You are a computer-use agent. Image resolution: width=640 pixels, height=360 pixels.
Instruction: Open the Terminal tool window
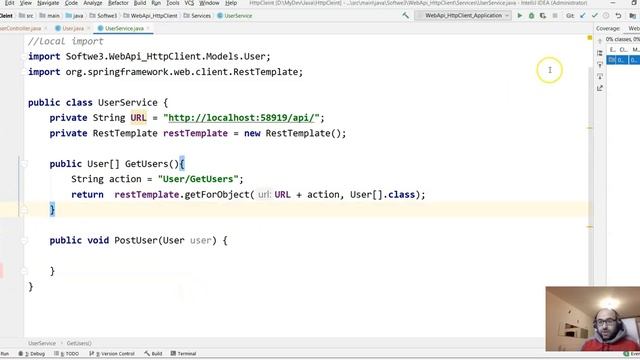(x=183, y=353)
